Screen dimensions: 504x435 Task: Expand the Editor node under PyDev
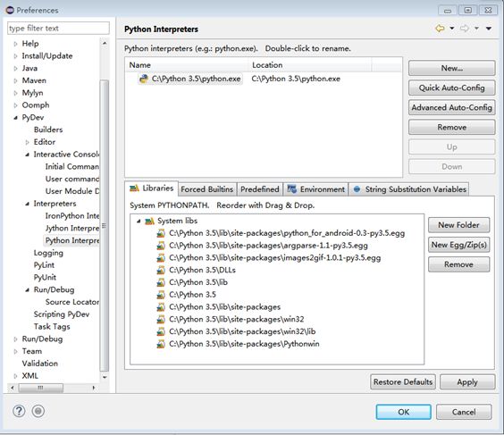tap(28, 142)
